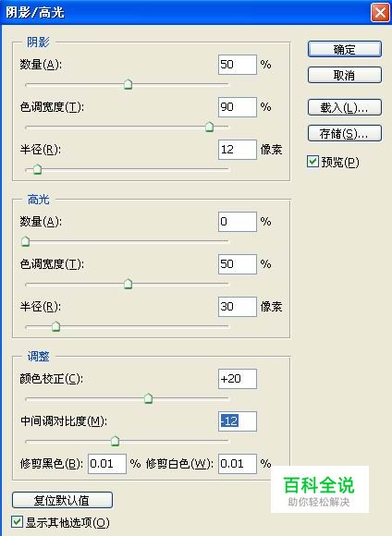Click the 确定 button
This screenshot has width=392, height=536.
(345, 50)
